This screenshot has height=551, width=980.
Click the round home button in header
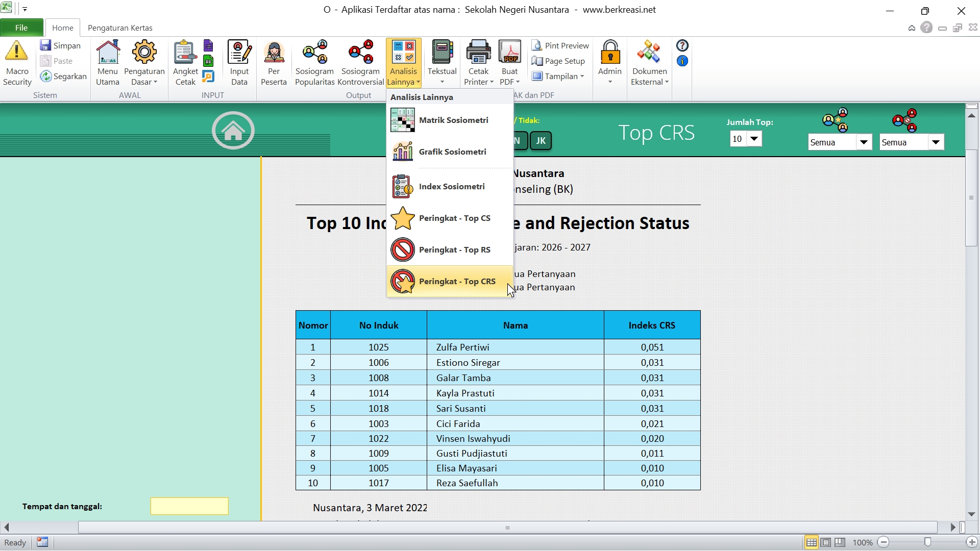point(233,131)
